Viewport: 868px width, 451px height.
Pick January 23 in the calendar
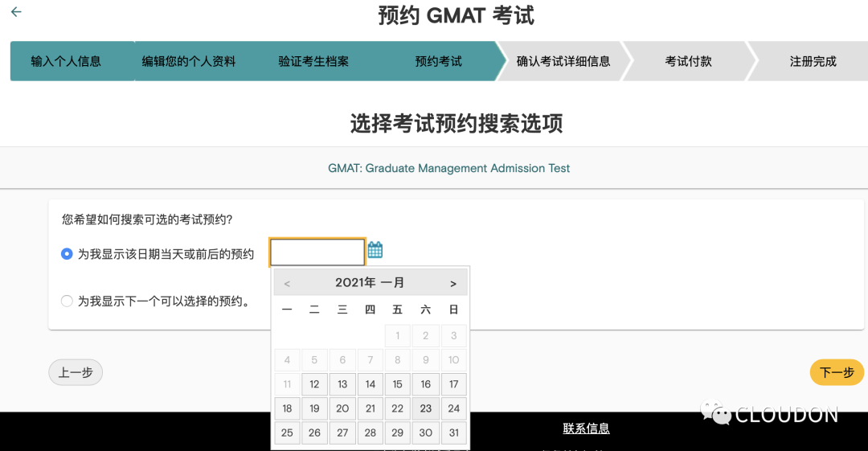[x=426, y=408]
